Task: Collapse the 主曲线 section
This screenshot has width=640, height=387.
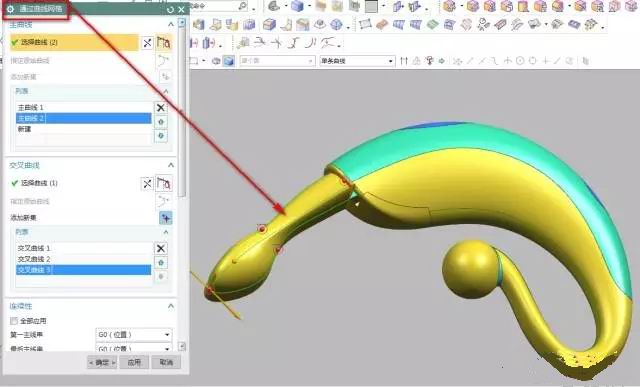Action: point(171,24)
